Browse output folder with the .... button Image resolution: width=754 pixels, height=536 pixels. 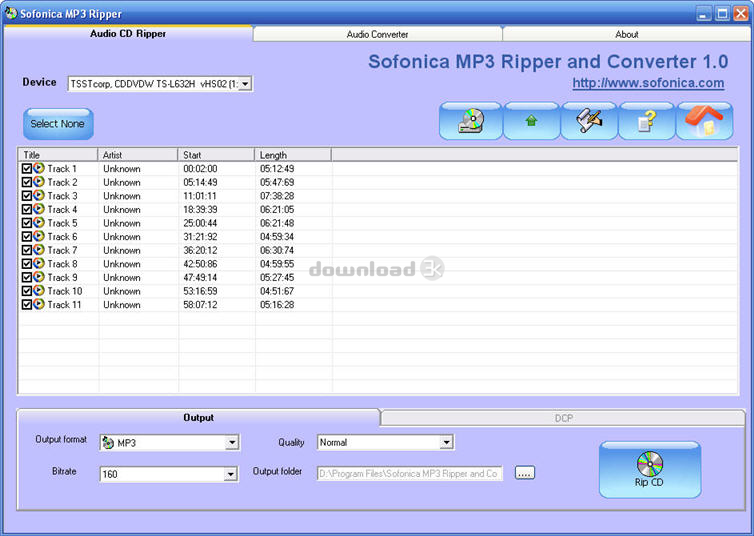coord(525,473)
